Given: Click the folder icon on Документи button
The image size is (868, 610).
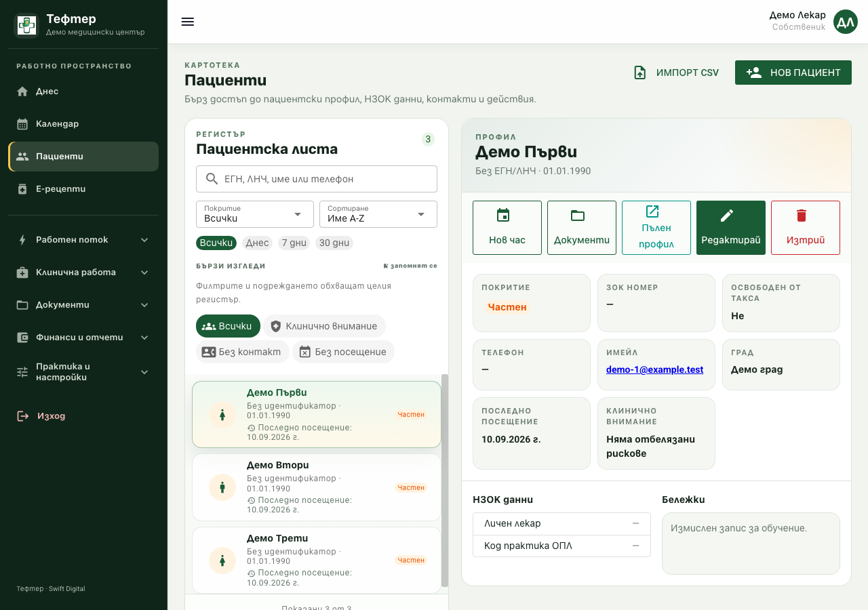Looking at the screenshot, I should [x=578, y=216].
